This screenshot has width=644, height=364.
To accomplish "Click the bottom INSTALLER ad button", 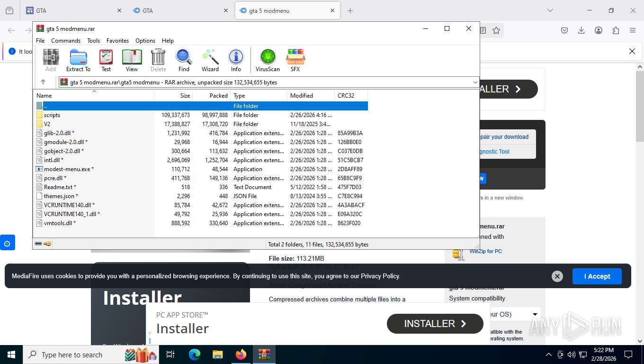I will tap(435, 324).
